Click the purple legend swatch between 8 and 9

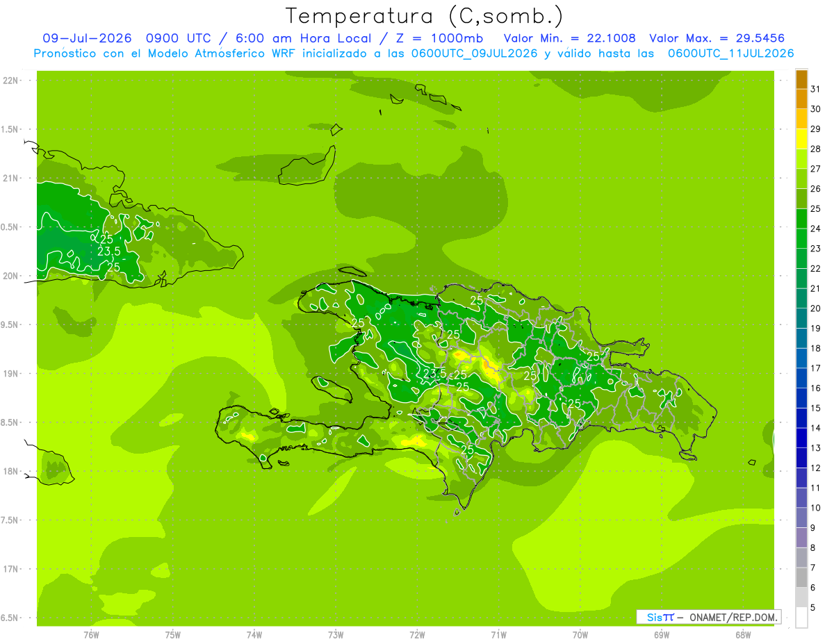(x=801, y=538)
